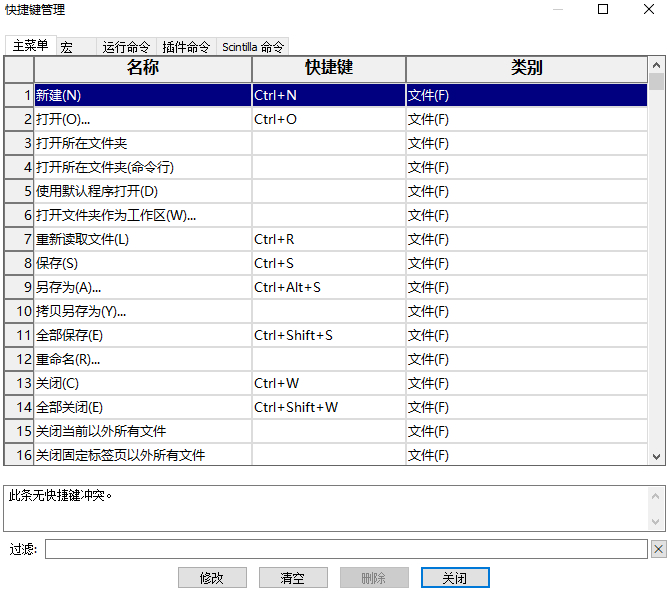Click the 此条无快捷键冲突 message text
The image size is (667, 591).
click(60, 496)
